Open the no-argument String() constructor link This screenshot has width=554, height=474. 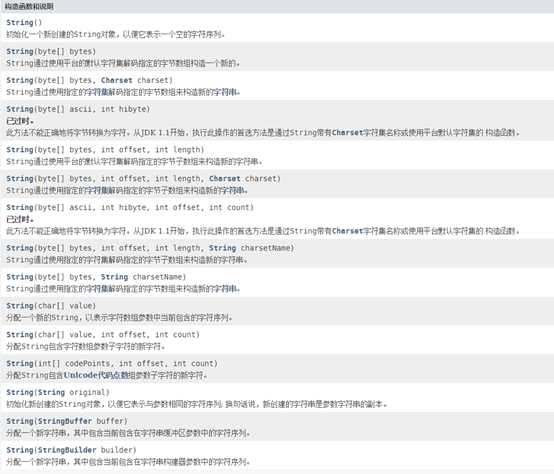click(x=20, y=23)
